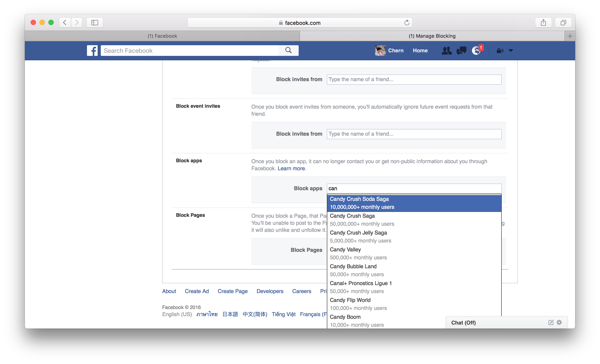Open Chern profile name link
Image resolution: width=600 pixels, height=364 pixels.
coord(396,50)
